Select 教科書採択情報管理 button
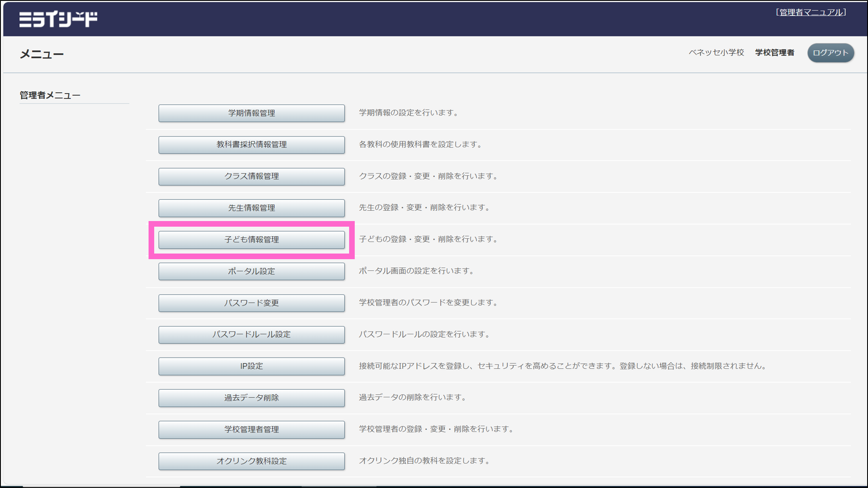The image size is (868, 488). click(x=251, y=145)
